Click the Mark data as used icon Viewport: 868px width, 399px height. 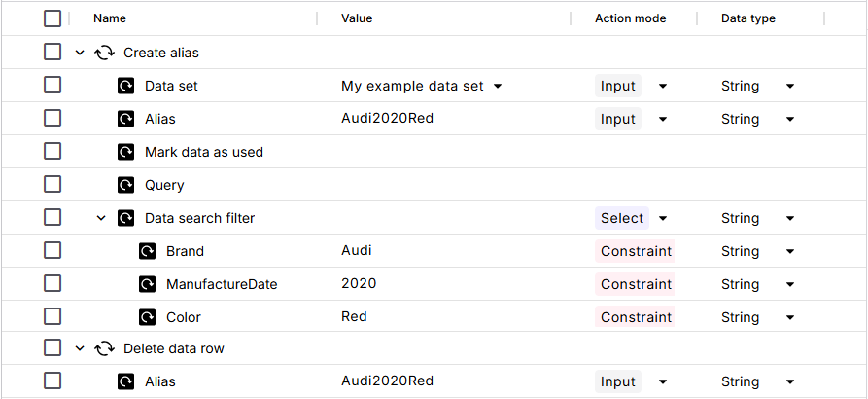pos(125,152)
